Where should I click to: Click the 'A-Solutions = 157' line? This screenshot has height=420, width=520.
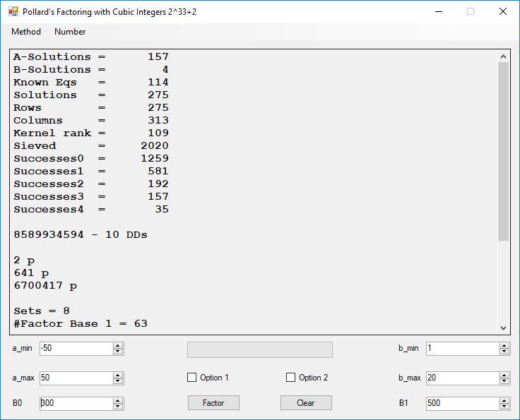91,57
